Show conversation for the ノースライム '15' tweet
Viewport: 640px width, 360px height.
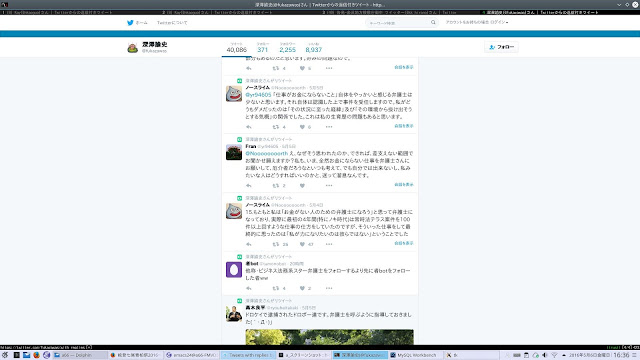tap(404, 243)
